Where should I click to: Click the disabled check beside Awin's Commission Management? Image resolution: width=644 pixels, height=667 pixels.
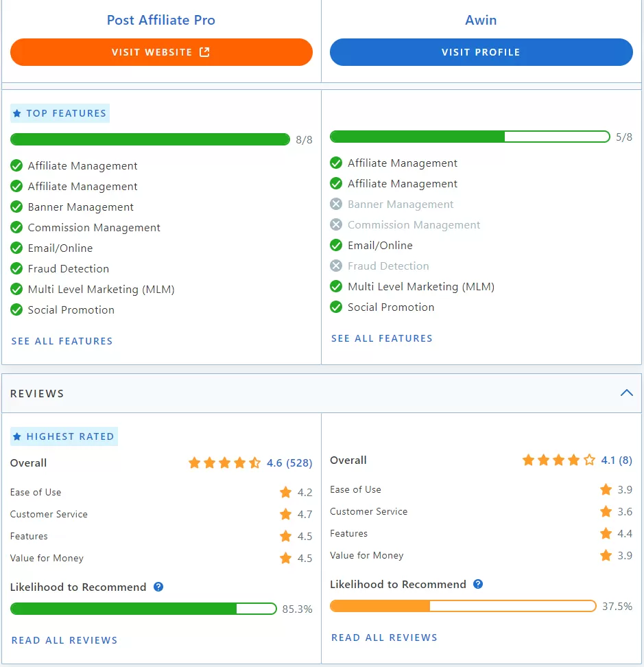(x=337, y=224)
